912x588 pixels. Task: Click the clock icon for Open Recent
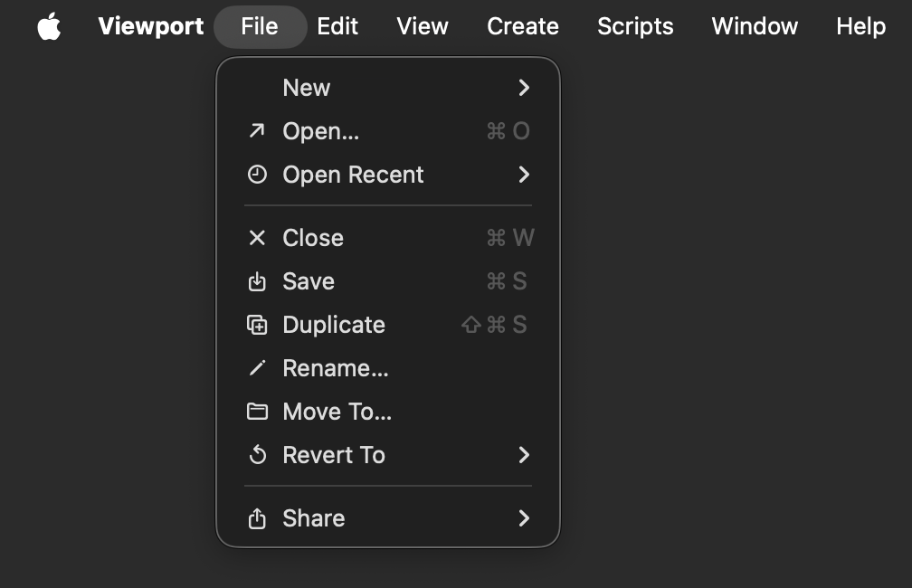coord(257,175)
